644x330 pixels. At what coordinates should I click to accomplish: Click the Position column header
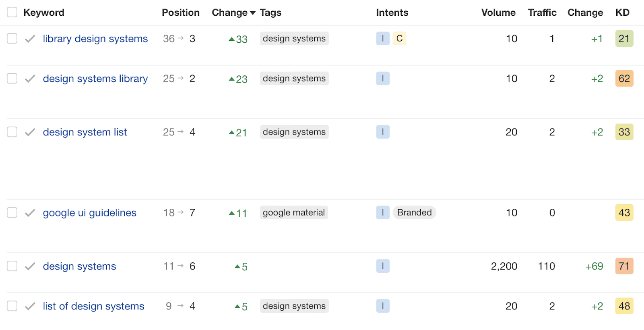[181, 12]
